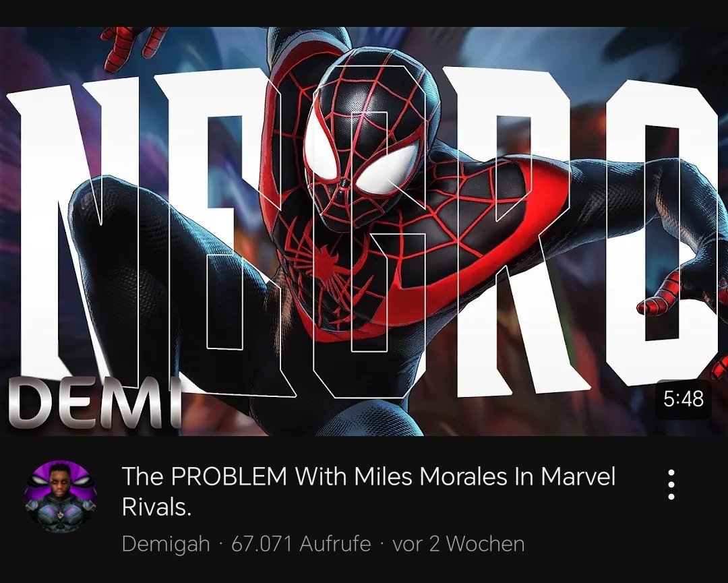Viewport: 728px width, 583px height.
Task: Click Spider-Man's left white eye lens
Action: [x=322, y=148]
